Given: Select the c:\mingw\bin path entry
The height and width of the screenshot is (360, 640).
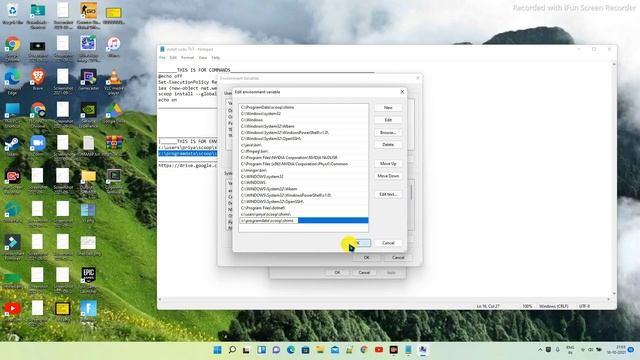Looking at the screenshot, I should pyautogui.click(x=303, y=170).
